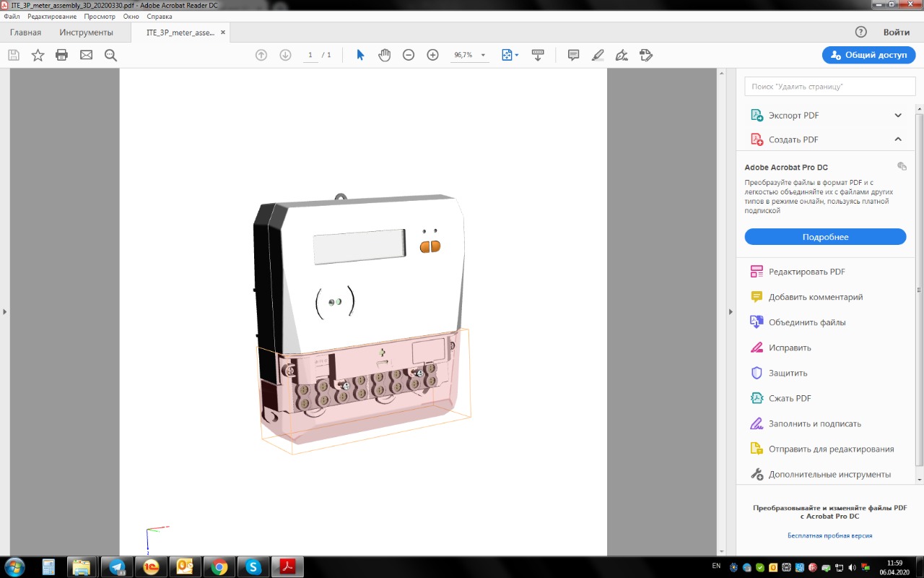
Task: Select the highlighter pen tool
Action: point(597,55)
